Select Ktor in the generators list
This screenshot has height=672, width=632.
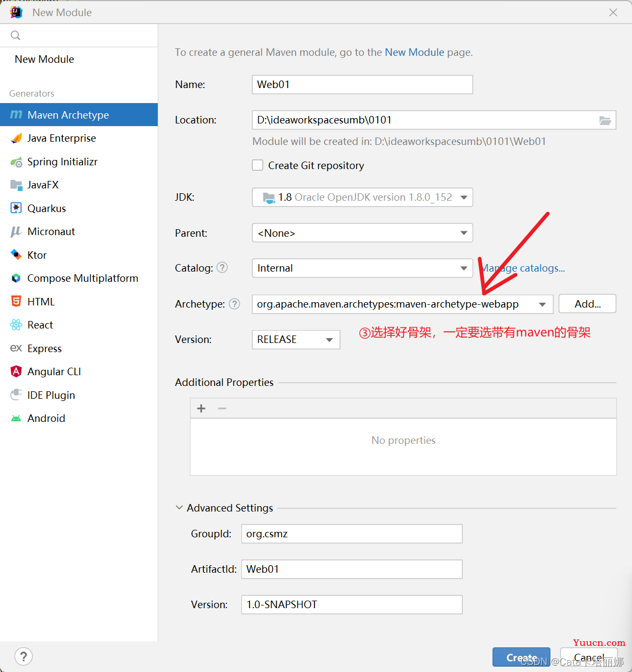[79, 255]
